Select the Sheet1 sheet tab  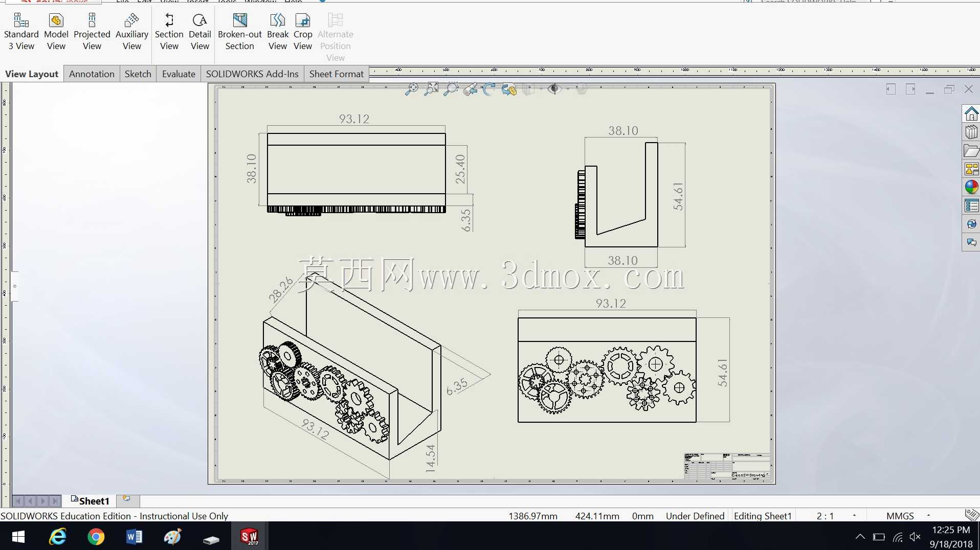91,501
